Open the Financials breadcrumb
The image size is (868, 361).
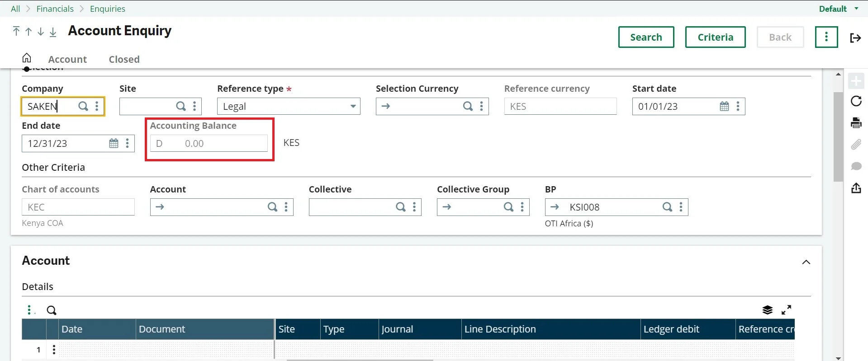55,9
